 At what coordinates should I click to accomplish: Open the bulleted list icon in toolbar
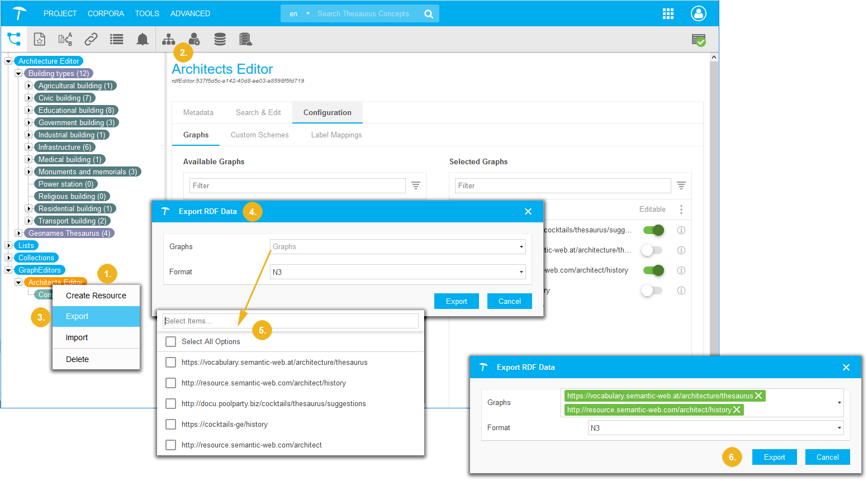click(116, 39)
